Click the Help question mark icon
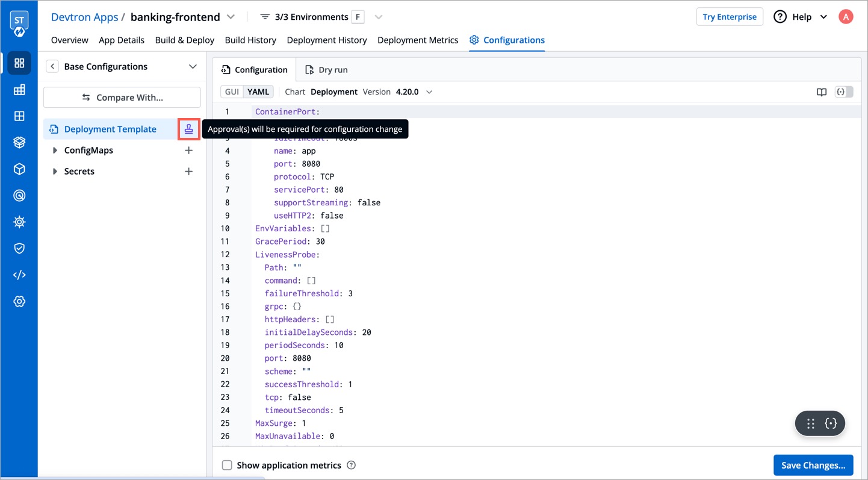Image resolution: width=868 pixels, height=480 pixels. click(780, 17)
